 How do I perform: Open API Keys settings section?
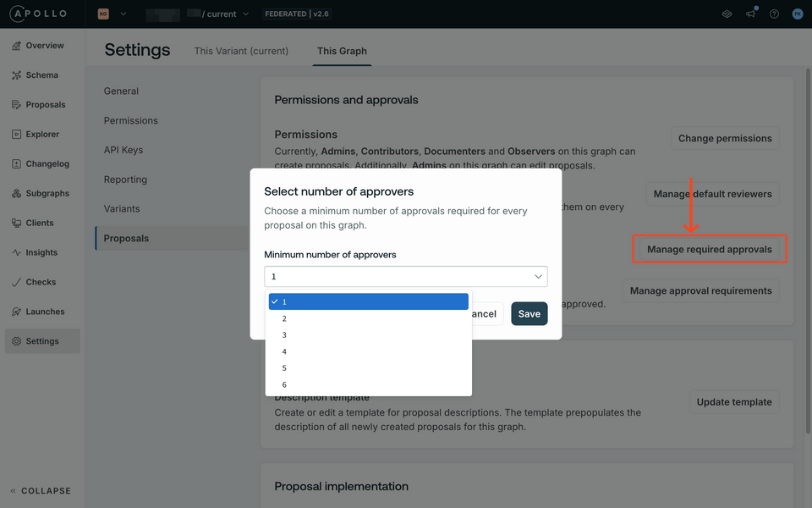[123, 150]
